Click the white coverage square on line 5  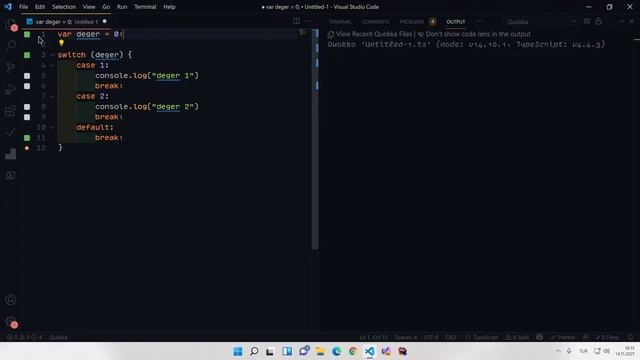click(x=27, y=76)
